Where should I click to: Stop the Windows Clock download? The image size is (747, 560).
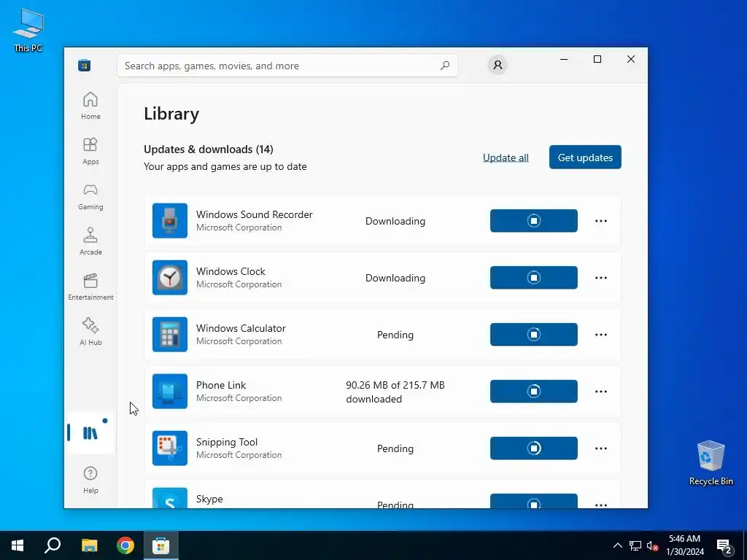point(533,278)
